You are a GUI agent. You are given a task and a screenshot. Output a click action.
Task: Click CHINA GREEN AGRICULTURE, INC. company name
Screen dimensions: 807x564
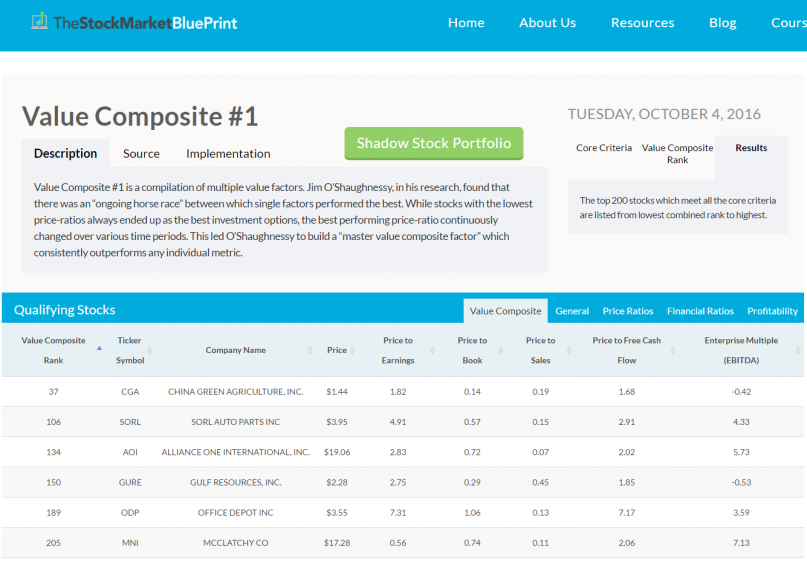point(236,392)
